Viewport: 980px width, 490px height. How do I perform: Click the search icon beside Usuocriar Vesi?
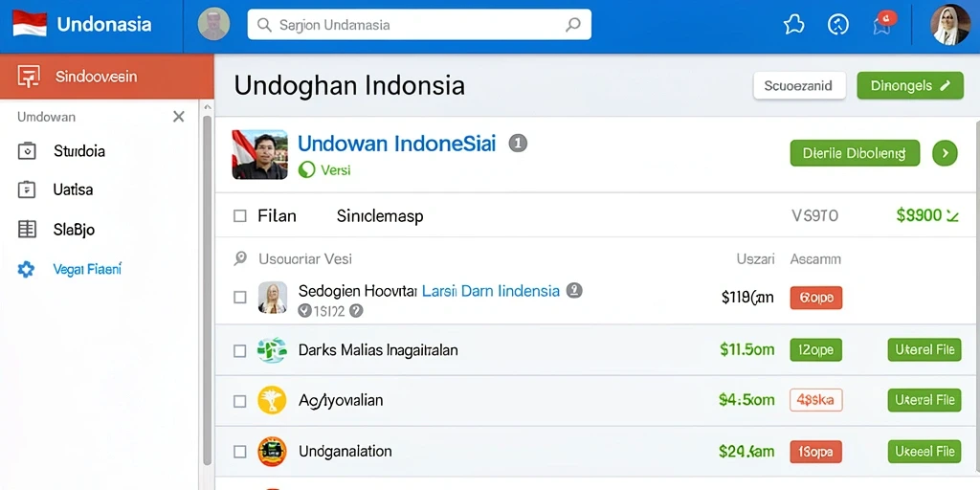click(x=240, y=258)
